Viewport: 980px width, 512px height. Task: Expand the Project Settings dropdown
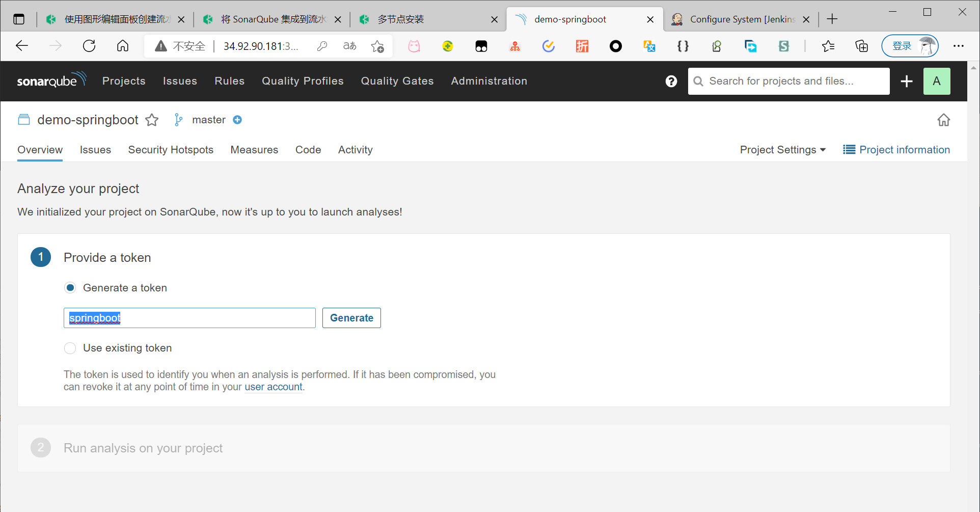782,150
